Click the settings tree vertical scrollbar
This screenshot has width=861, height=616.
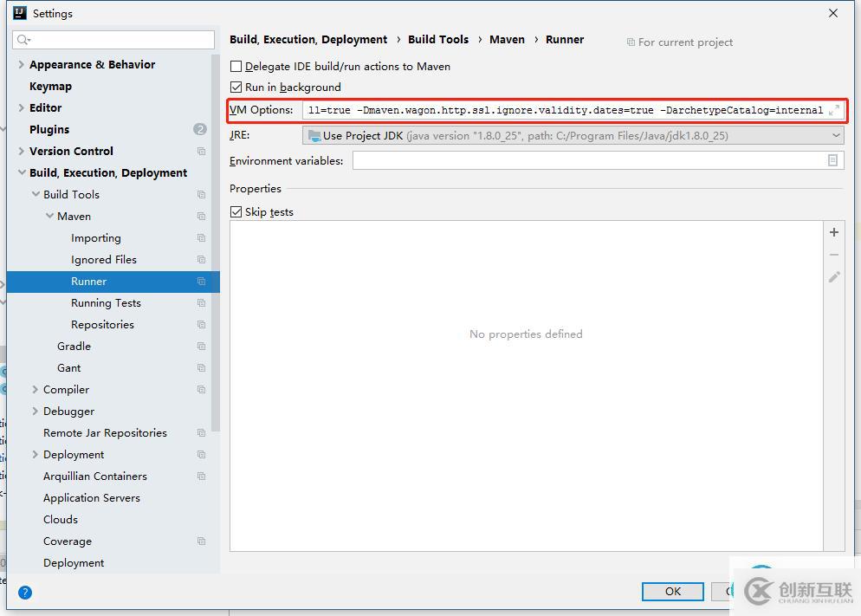point(215,243)
